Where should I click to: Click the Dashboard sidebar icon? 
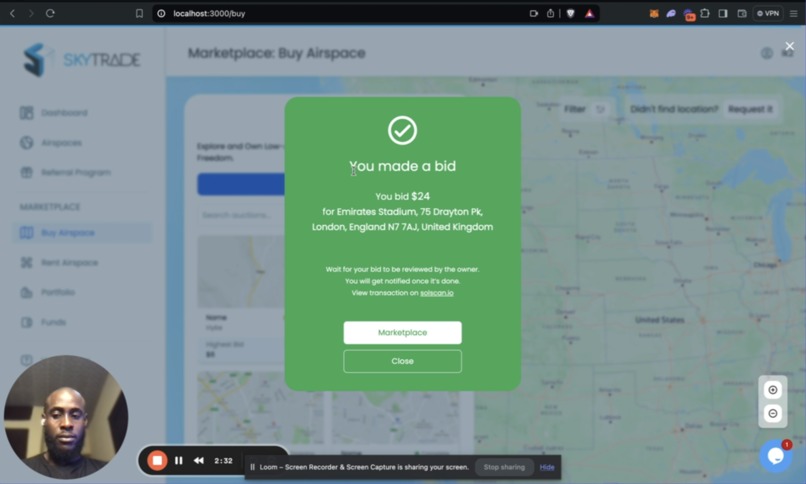coord(26,113)
